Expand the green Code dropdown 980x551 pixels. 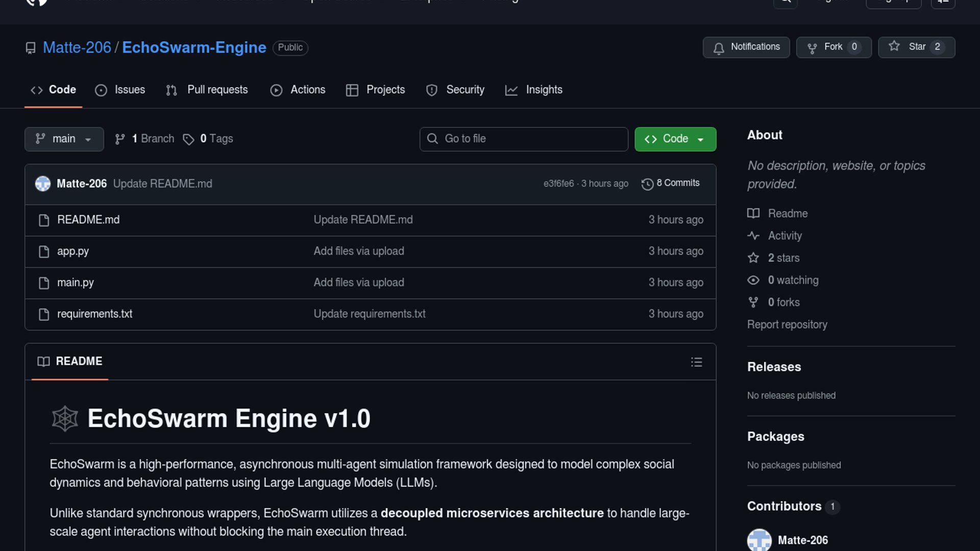[x=675, y=139]
